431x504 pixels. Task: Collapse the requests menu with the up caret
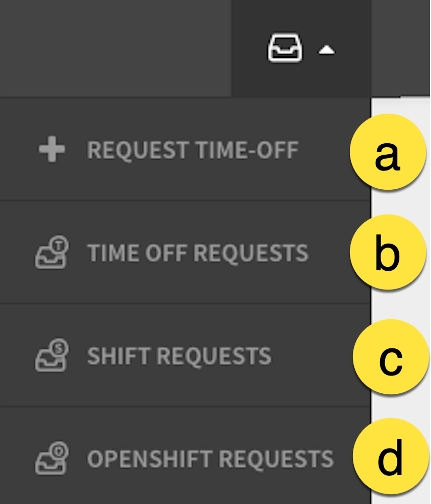[327, 50]
